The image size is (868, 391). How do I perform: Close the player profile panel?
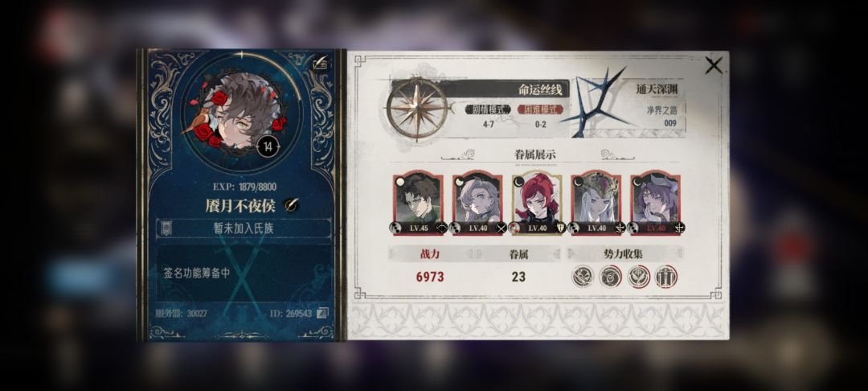(x=714, y=66)
